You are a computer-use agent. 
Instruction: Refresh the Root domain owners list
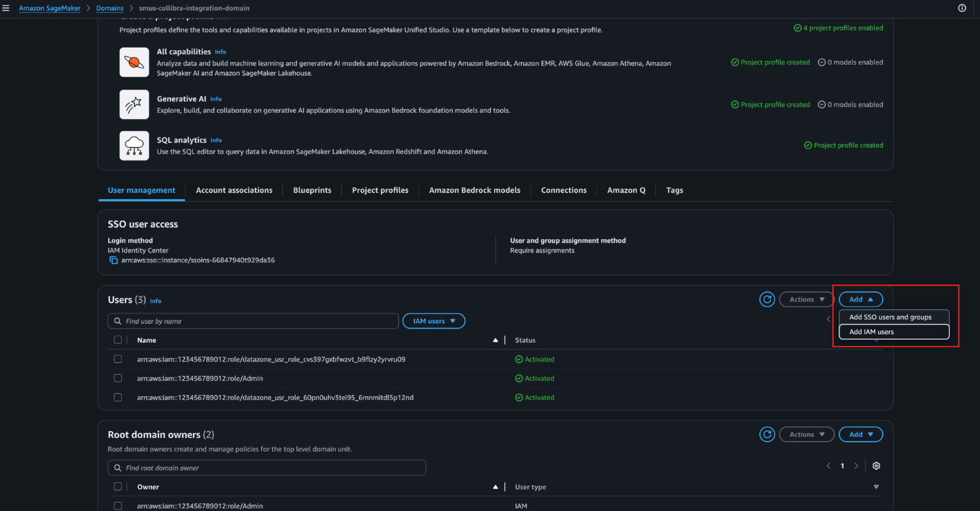pos(767,435)
